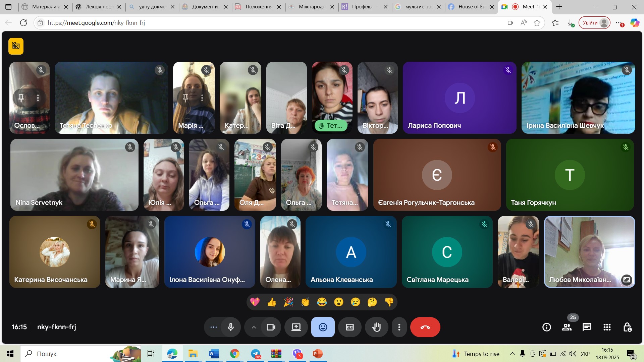The image size is (644, 362).
Task: Open more options three-dot menu
Action: [x=399, y=327]
